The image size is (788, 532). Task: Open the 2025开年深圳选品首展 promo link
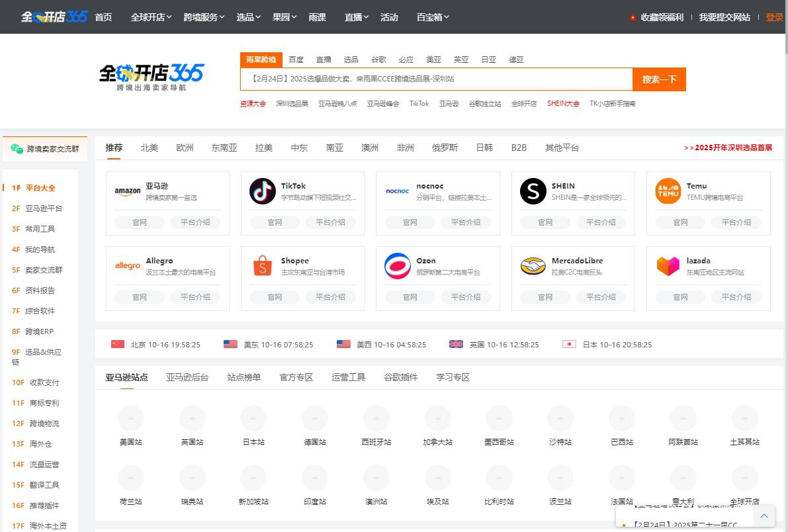tap(728, 148)
